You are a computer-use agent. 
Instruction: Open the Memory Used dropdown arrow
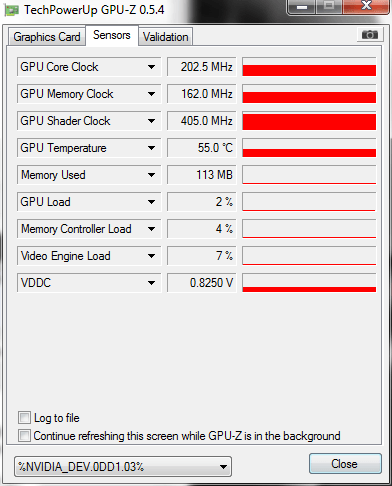[x=151, y=175]
